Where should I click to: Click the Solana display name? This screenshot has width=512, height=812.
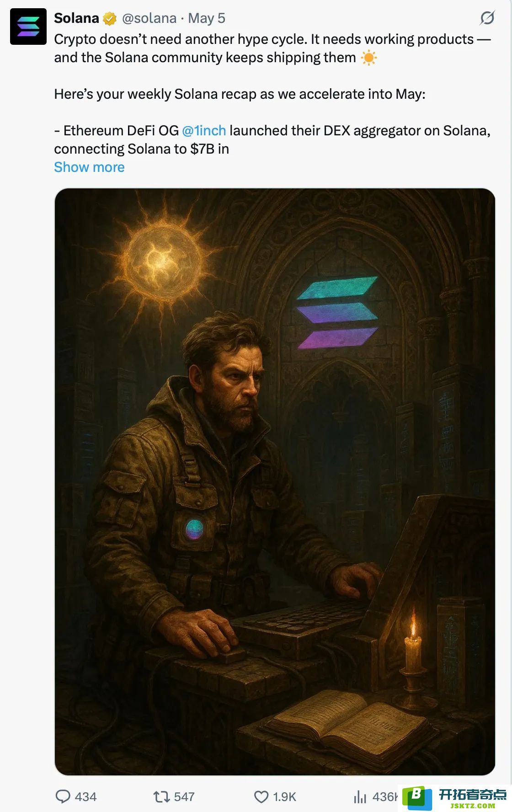pos(76,18)
